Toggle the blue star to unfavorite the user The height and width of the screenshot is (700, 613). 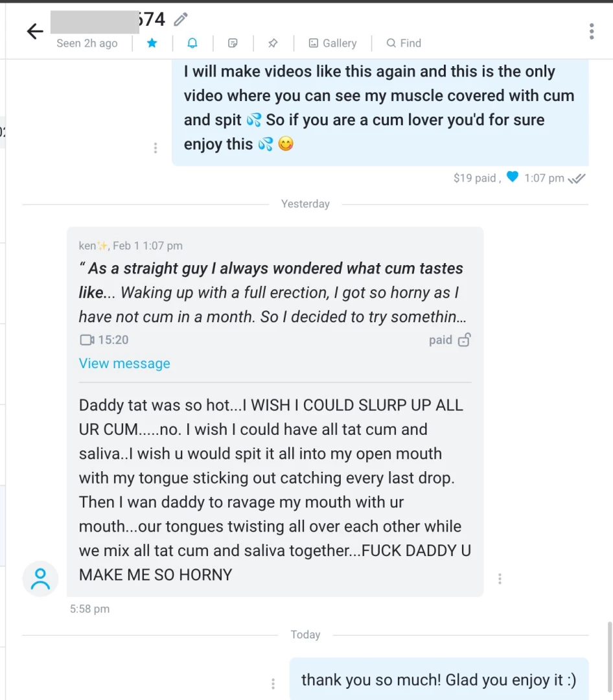pyautogui.click(x=152, y=43)
